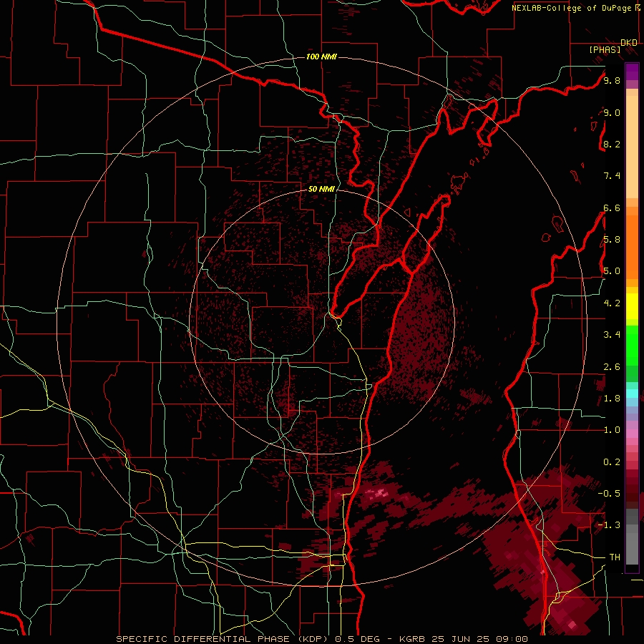Click the Specific Differential Phase (KDP) caption

click(321, 639)
